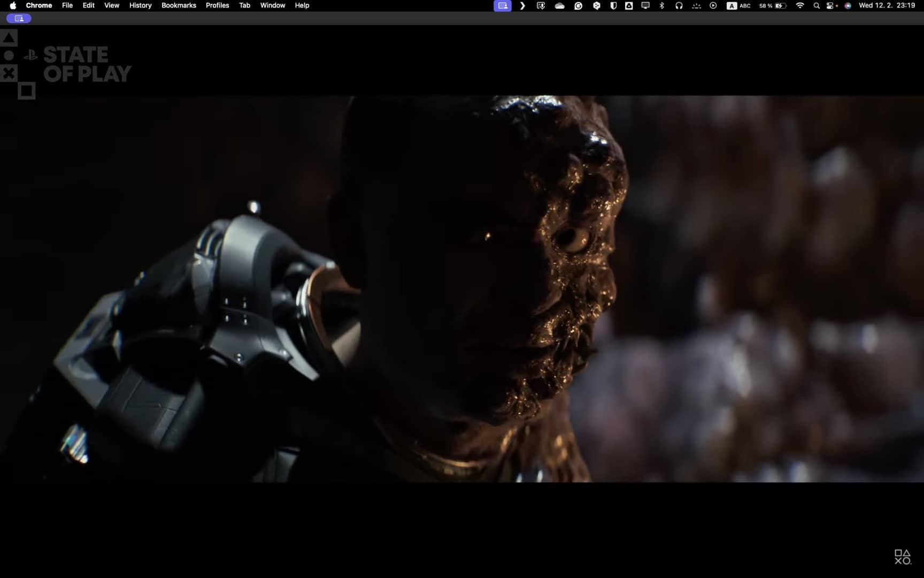Open Spotlight search
Viewport: 924px width, 578px height.
click(817, 5)
